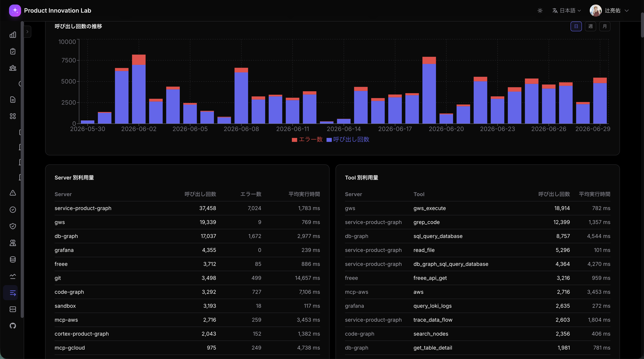The height and width of the screenshot is (359, 644).
Task: Click the mcp-gcloud server row
Action: coord(187,348)
